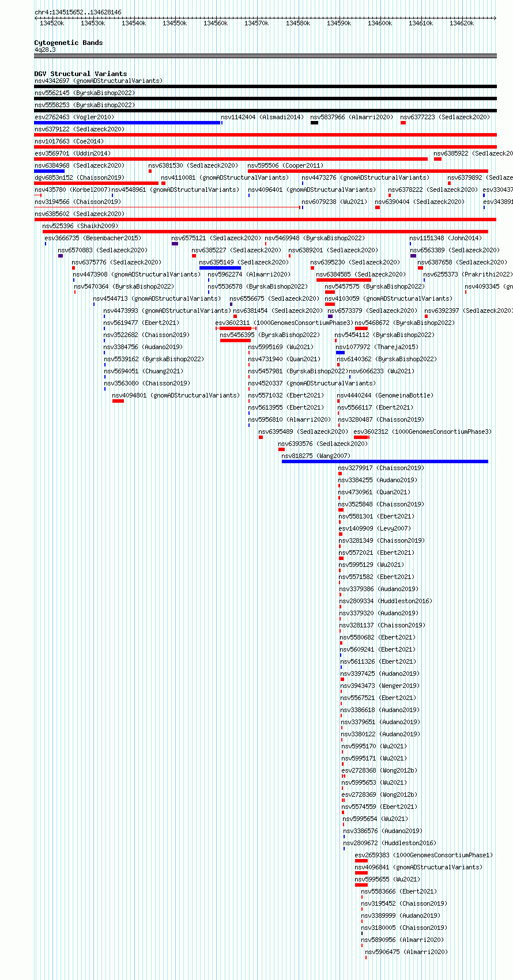
Task: Click the nsv6570883 (Sedlazeck2020) label
Action: [103, 250]
